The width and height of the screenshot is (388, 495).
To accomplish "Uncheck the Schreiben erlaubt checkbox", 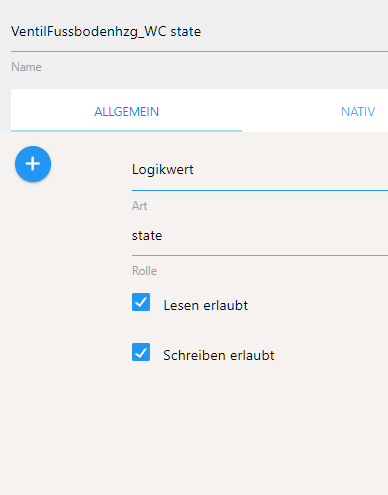I will click(141, 352).
